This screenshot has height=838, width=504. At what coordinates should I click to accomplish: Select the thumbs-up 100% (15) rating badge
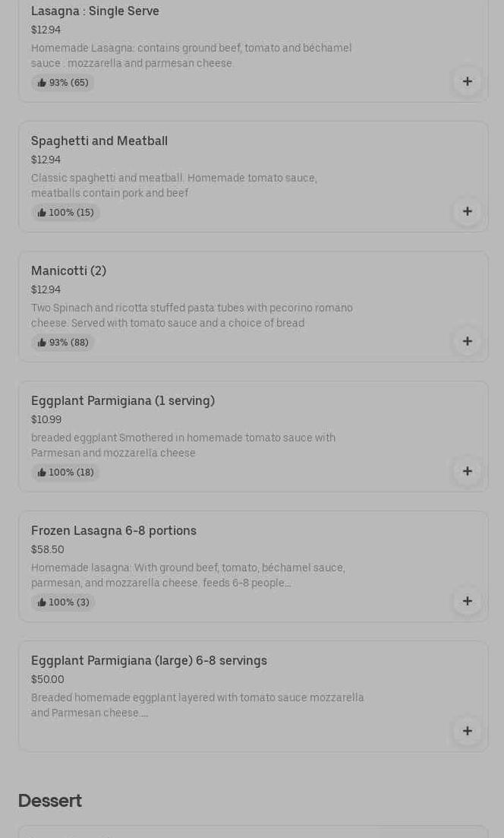65,213
